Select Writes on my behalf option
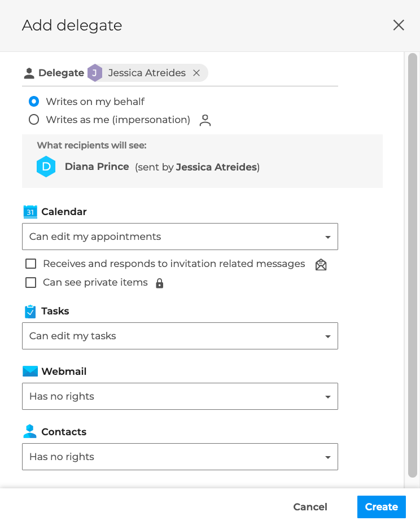This screenshot has height=525, width=420. [34, 102]
